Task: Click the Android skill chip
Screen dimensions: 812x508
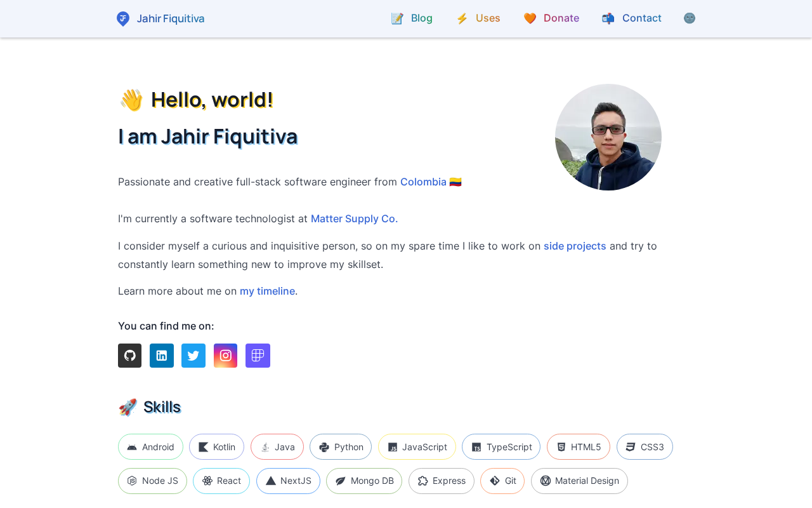Action: [150, 447]
